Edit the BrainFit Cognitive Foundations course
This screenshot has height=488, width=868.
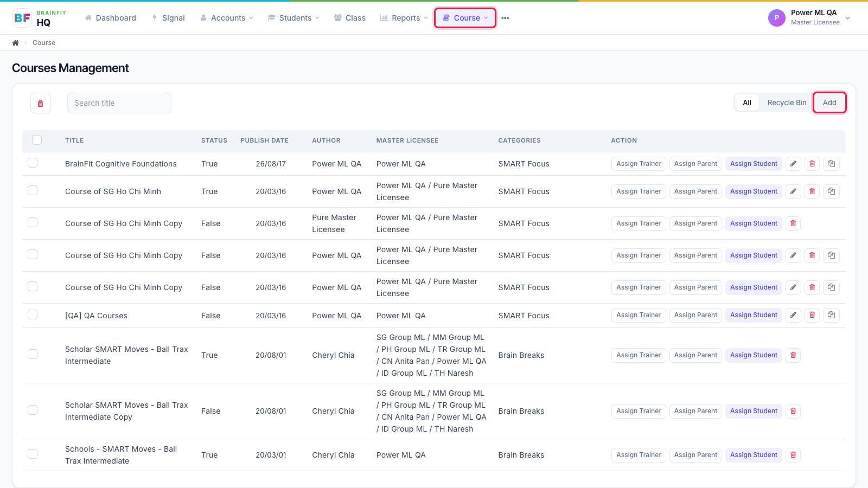[793, 164]
